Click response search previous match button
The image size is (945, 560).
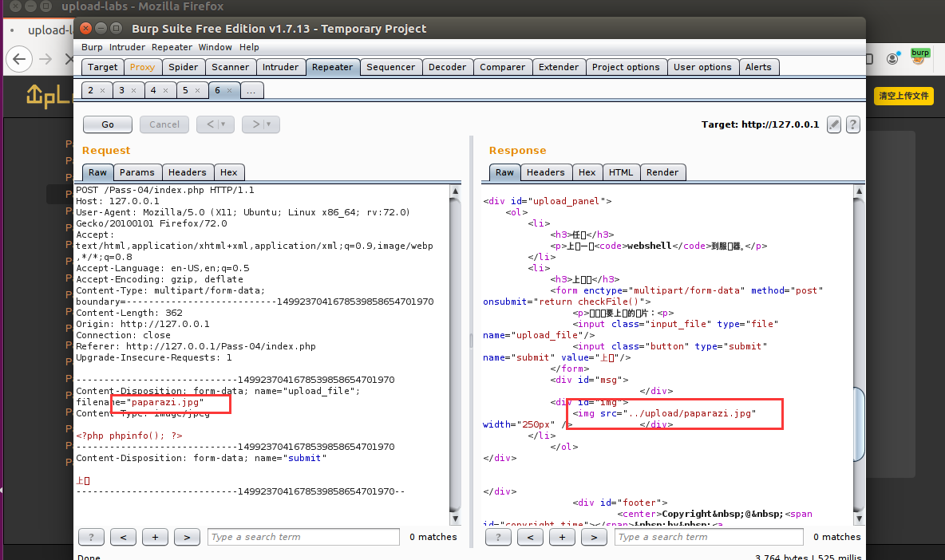[530, 537]
